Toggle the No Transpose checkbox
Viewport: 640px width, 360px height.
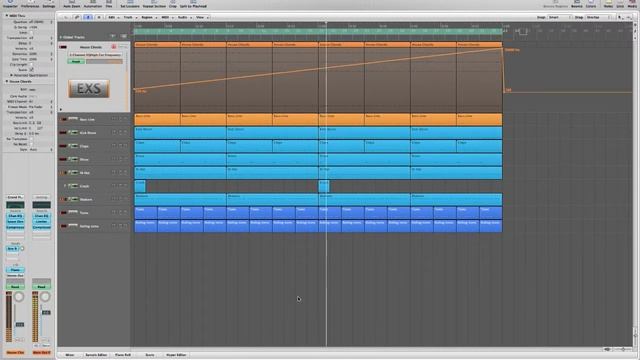[x=31, y=139]
